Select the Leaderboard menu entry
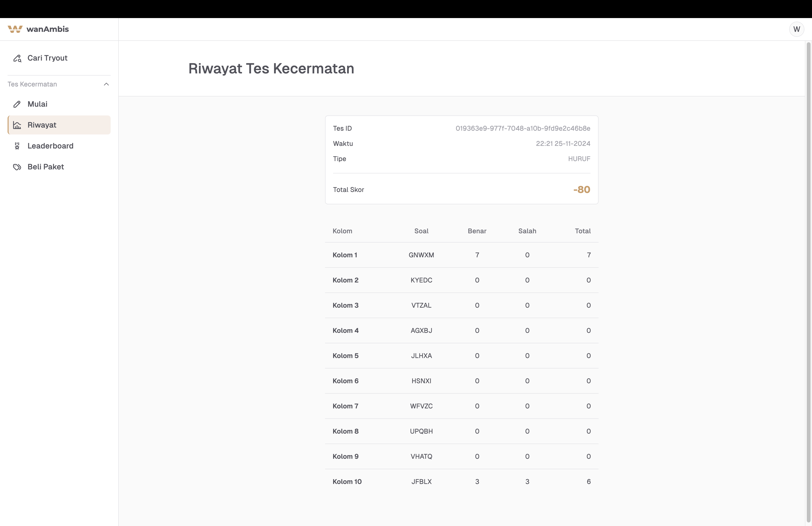 [x=51, y=146]
